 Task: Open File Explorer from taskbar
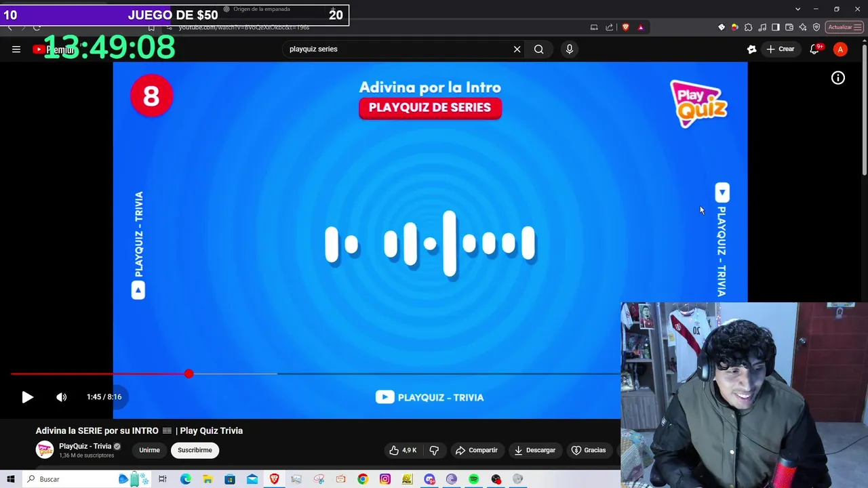[208, 479]
